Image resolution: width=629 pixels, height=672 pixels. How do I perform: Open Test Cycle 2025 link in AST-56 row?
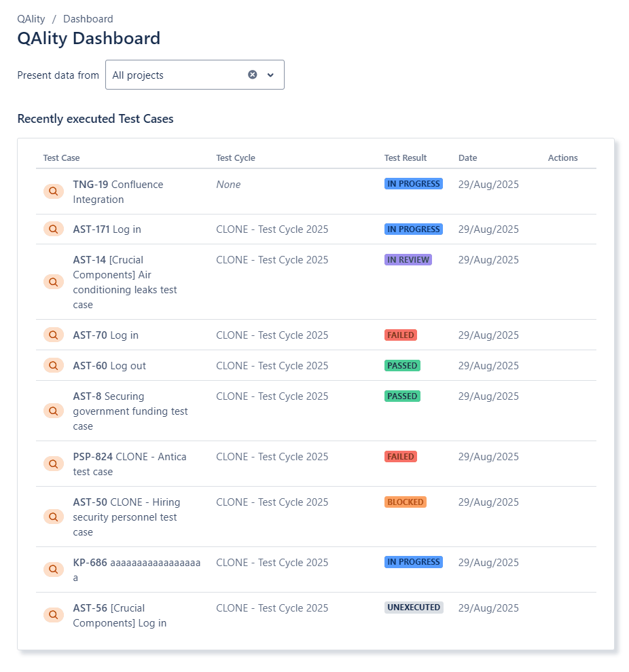tap(272, 608)
